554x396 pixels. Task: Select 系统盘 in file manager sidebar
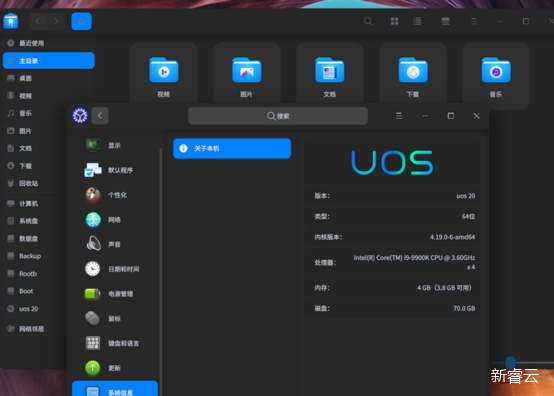[35, 221]
